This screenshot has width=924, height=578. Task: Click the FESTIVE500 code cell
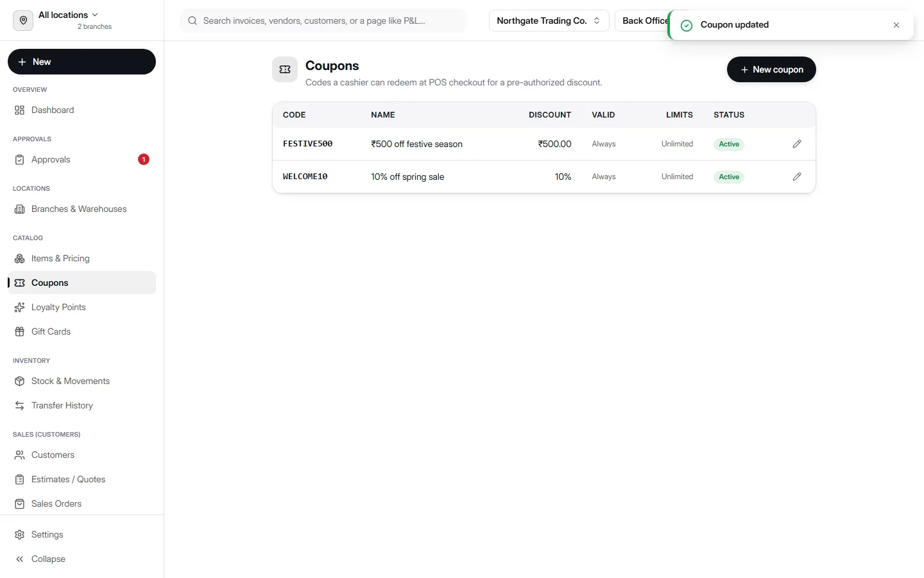[x=308, y=144]
